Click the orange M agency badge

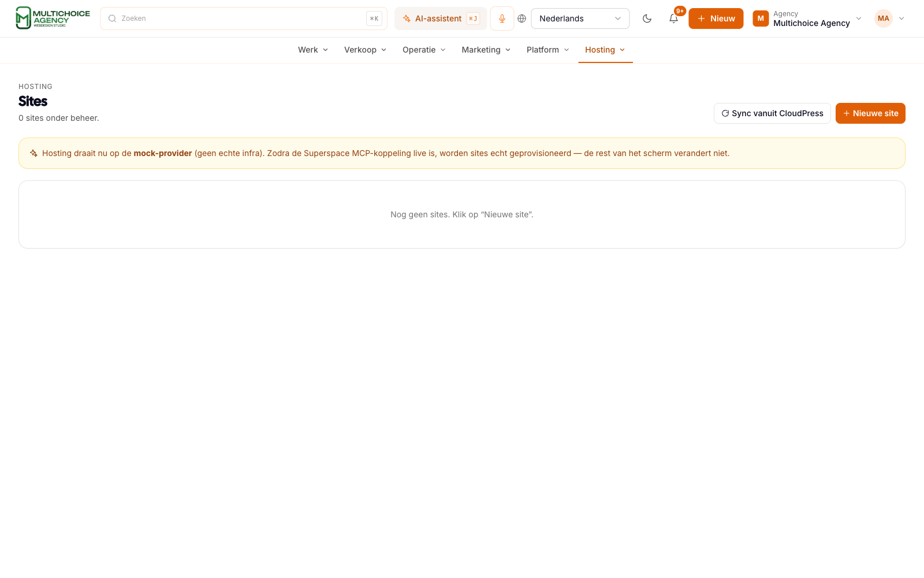click(x=761, y=18)
